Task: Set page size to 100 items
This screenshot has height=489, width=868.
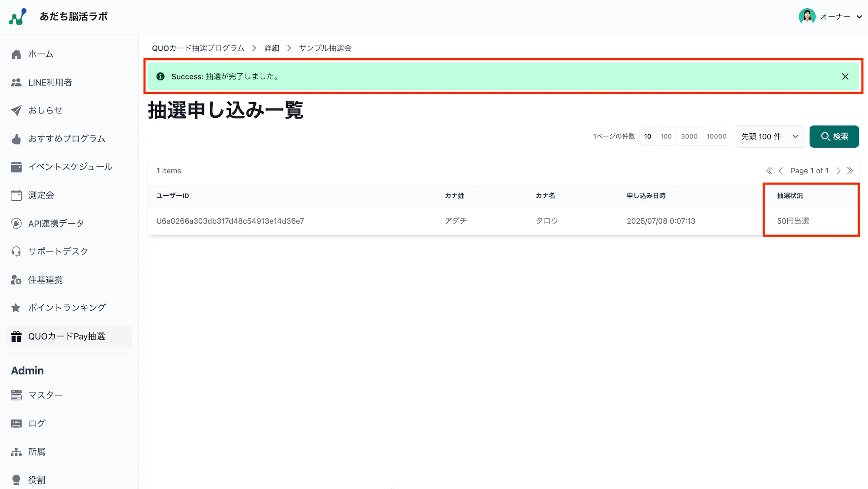Action: pos(666,136)
